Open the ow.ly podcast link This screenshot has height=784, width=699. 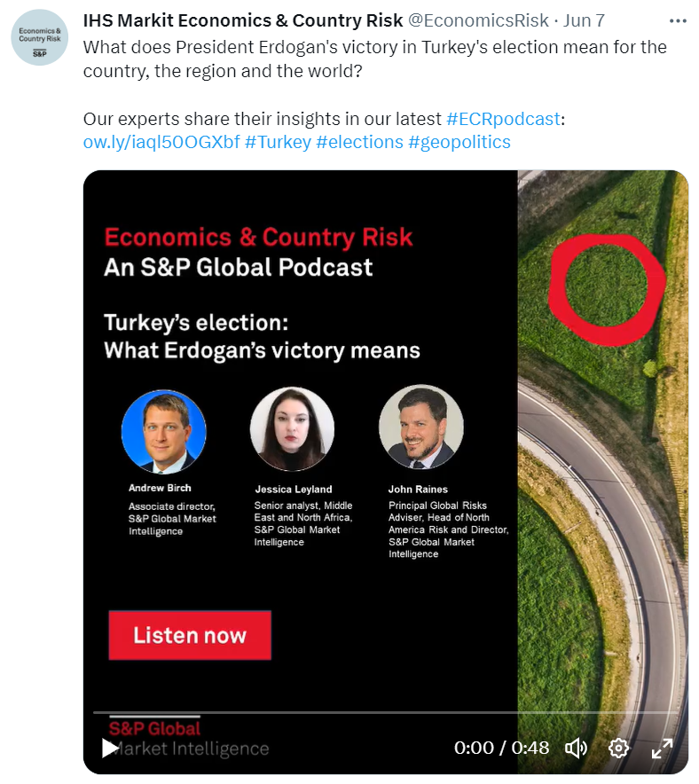pos(161,142)
